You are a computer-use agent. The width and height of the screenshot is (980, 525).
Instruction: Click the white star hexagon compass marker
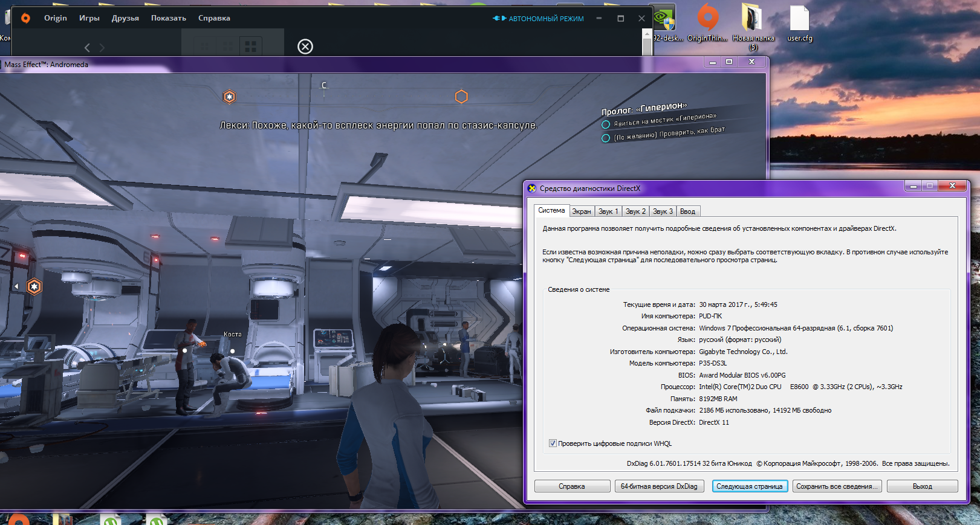(230, 97)
